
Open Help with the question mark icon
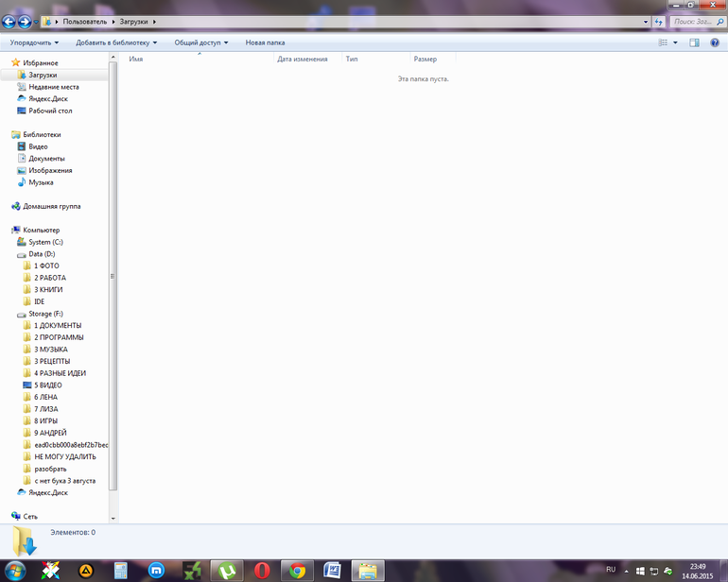point(715,43)
